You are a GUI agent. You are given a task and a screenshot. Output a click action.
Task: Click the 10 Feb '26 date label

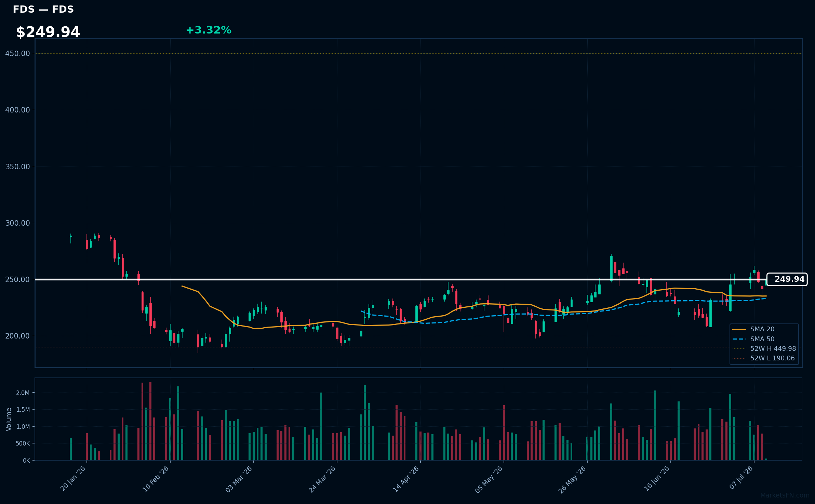(x=156, y=479)
